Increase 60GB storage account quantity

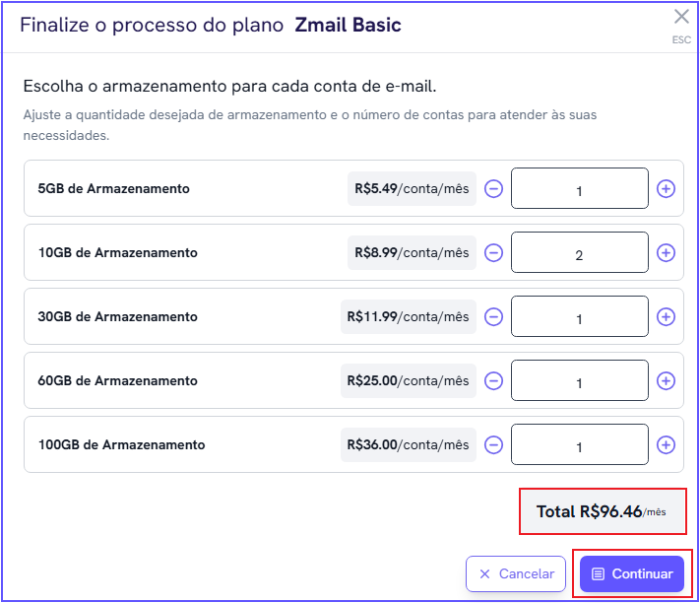click(666, 381)
